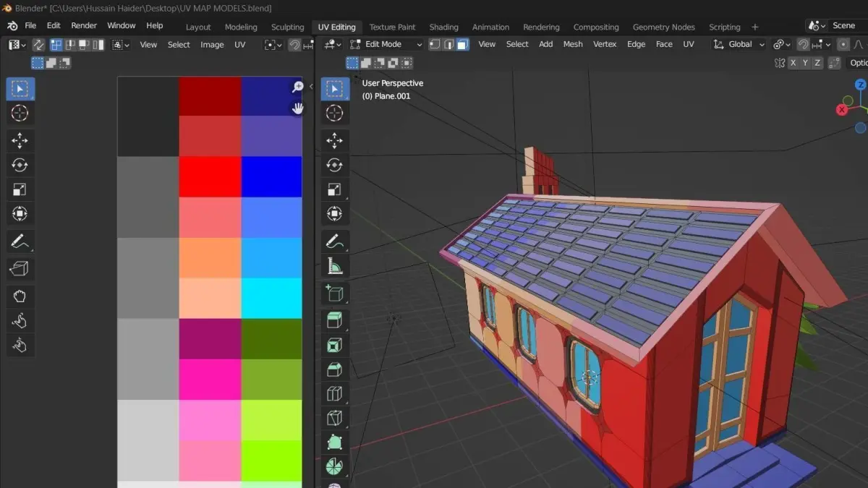
Task: Select the Measure tool in 3D viewport
Action: click(x=334, y=266)
